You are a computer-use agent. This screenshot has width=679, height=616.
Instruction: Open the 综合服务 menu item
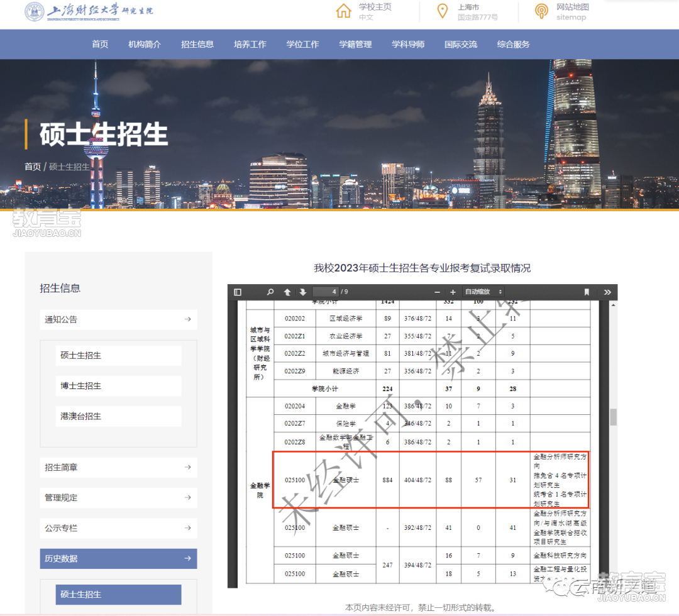pyautogui.click(x=513, y=44)
